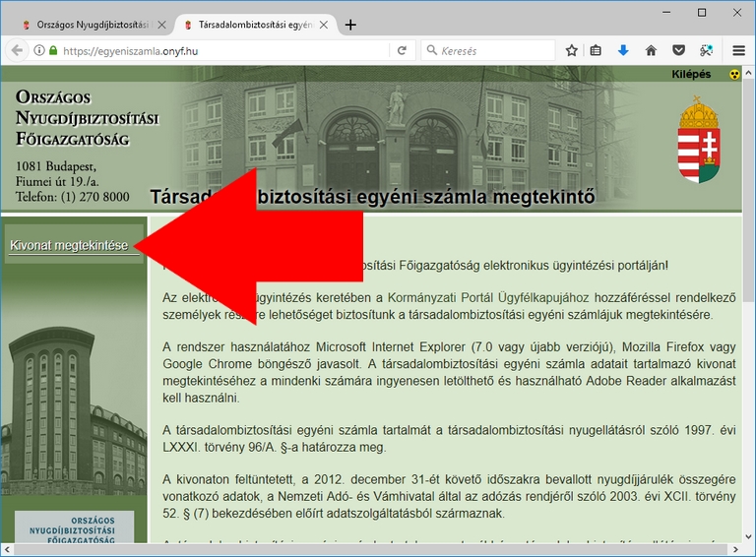Click the Pocket icon in toolbar
756x557 pixels.
[x=678, y=50]
